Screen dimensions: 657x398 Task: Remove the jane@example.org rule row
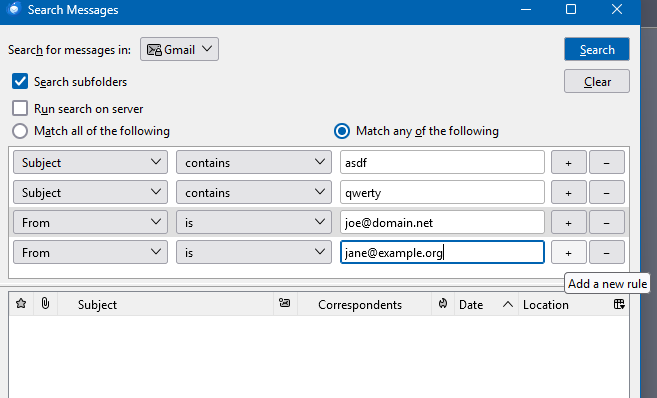pos(607,252)
